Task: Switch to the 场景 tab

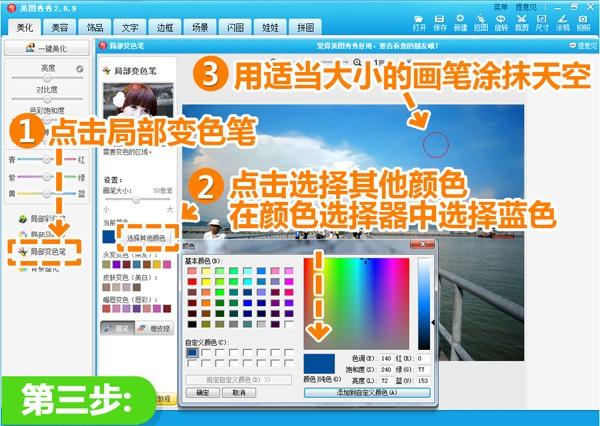Action: (x=200, y=28)
